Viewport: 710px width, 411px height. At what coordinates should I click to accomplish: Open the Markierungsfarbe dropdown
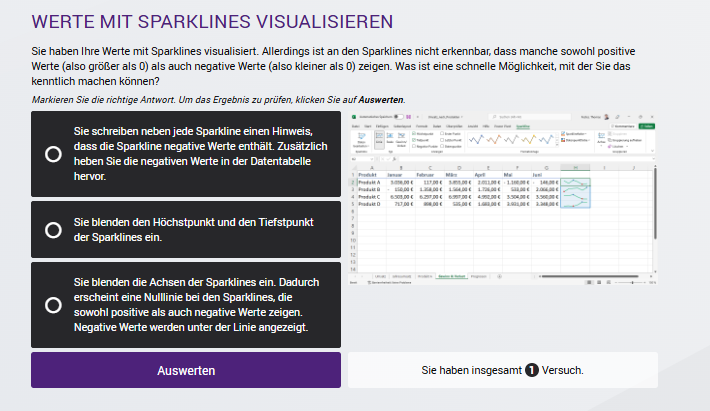click(x=575, y=140)
